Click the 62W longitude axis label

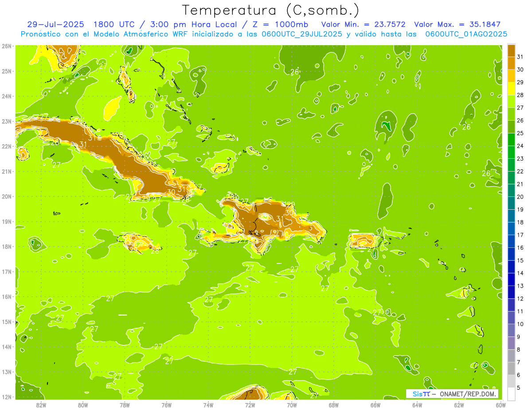tap(459, 405)
